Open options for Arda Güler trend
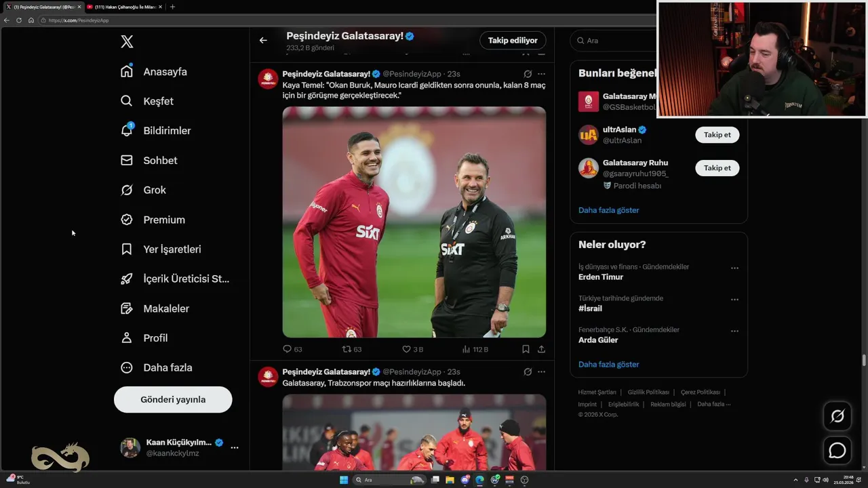The image size is (868, 488). pyautogui.click(x=734, y=331)
